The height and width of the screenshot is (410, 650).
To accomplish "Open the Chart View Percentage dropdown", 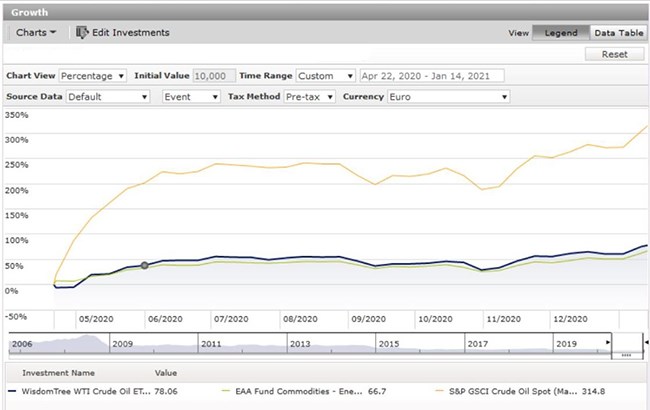I will pyautogui.click(x=93, y=76).
